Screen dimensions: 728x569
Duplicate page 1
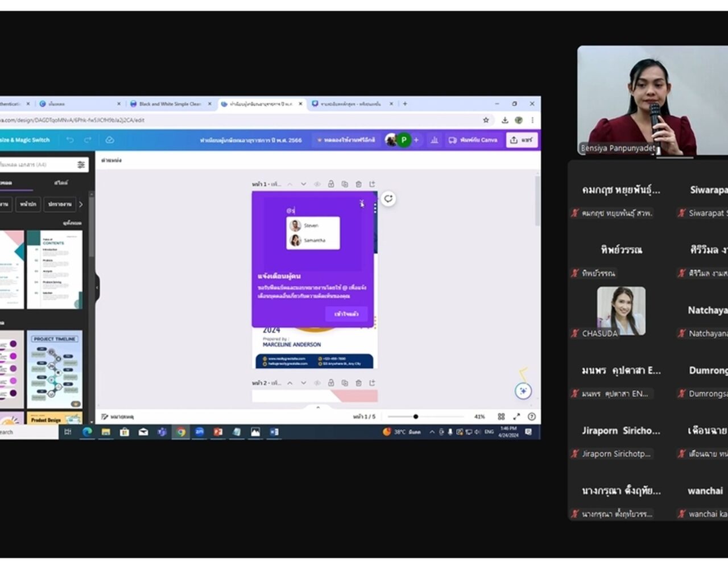pyautogui.click(x=345, y=184)
